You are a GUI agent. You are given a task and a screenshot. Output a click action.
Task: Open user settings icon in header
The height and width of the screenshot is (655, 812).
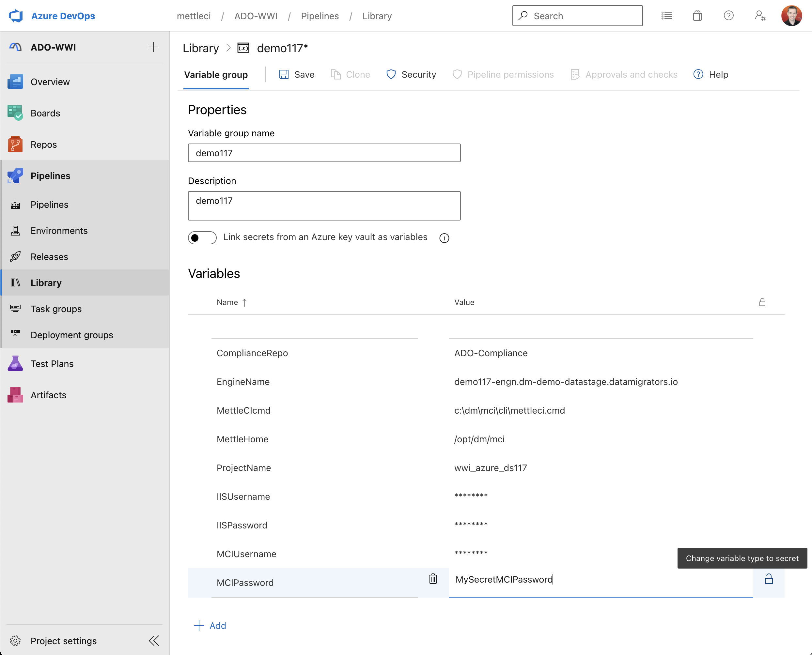tap(760, 16)
